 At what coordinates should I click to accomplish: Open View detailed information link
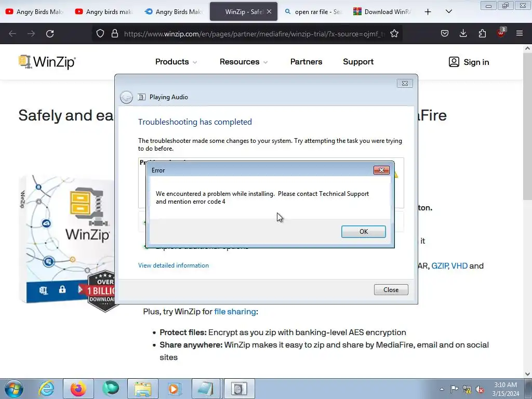[x=174, y=265]
